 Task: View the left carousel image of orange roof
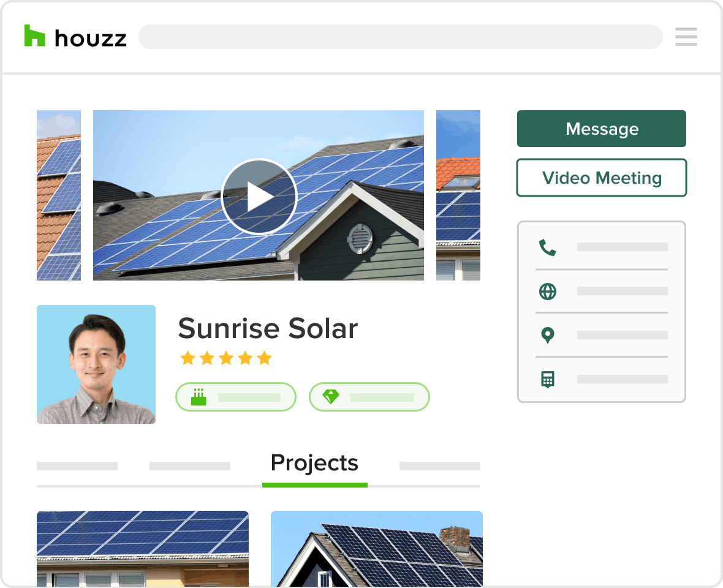click(x=59, y=195)
